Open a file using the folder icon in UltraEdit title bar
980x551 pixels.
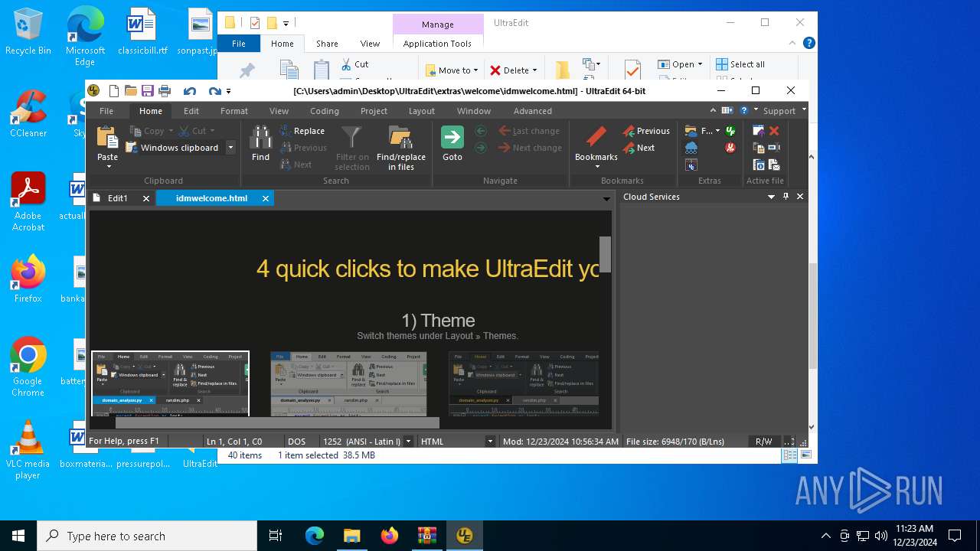coord(130,91)
